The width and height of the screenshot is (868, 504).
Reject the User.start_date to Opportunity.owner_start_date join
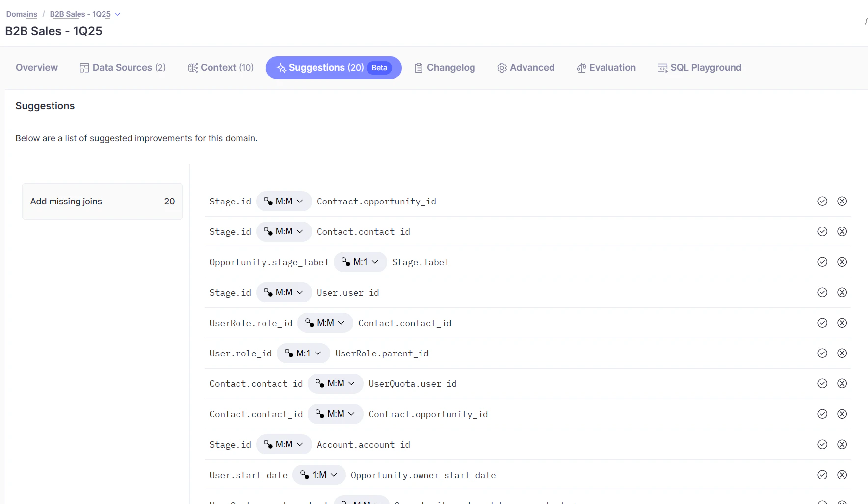pos(842,475)
